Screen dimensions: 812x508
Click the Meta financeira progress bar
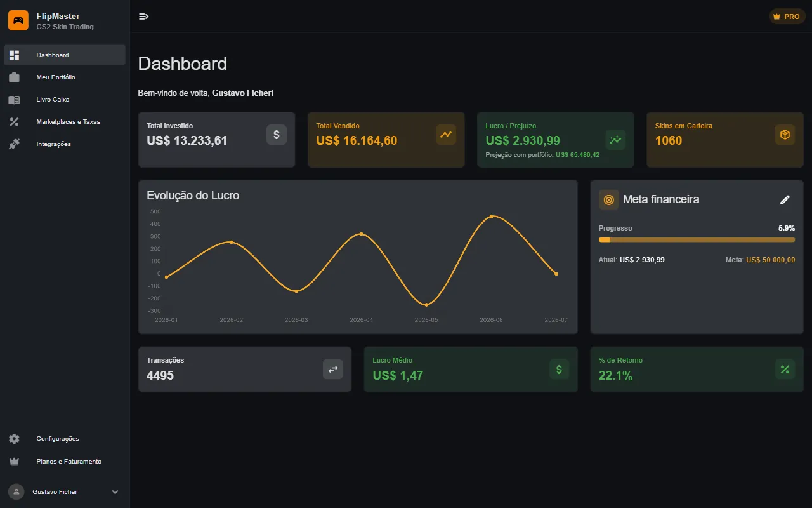697,240
